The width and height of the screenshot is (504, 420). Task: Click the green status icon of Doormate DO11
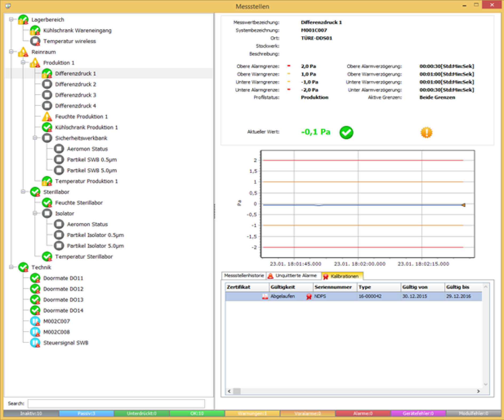[x=35, y=278]
